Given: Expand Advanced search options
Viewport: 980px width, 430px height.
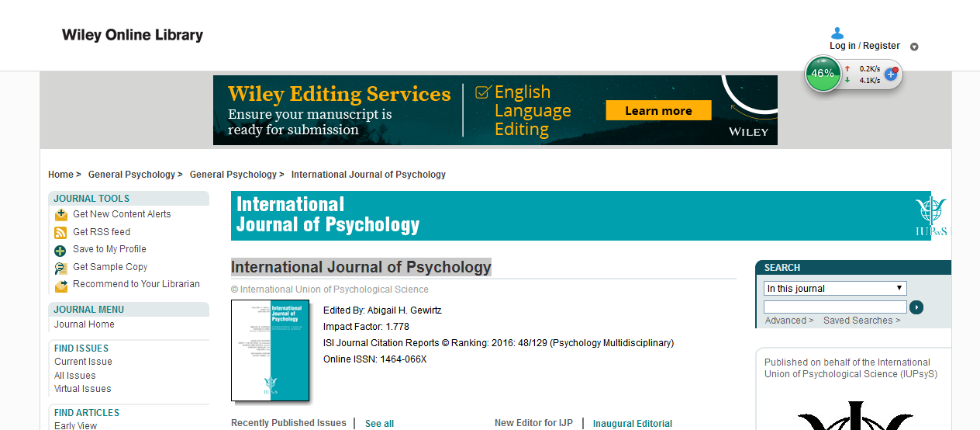Looking at the screenshot, I should pos(788,321).
